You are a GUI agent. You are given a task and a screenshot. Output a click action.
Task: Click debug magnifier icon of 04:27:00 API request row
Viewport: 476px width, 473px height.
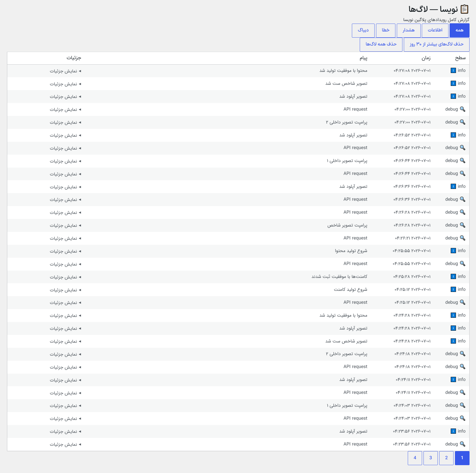click(463, 109)
